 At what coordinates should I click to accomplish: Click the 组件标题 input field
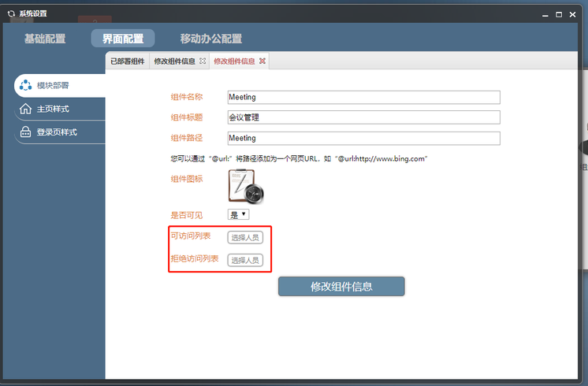tap(363, 117)
